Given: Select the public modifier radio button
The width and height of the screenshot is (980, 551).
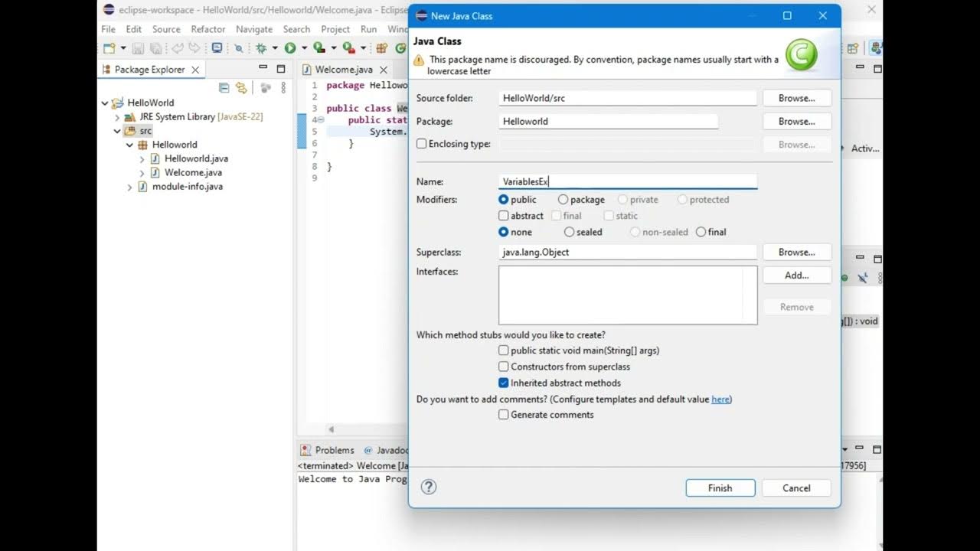Looking at the screenshot, I should pos(504,200).
